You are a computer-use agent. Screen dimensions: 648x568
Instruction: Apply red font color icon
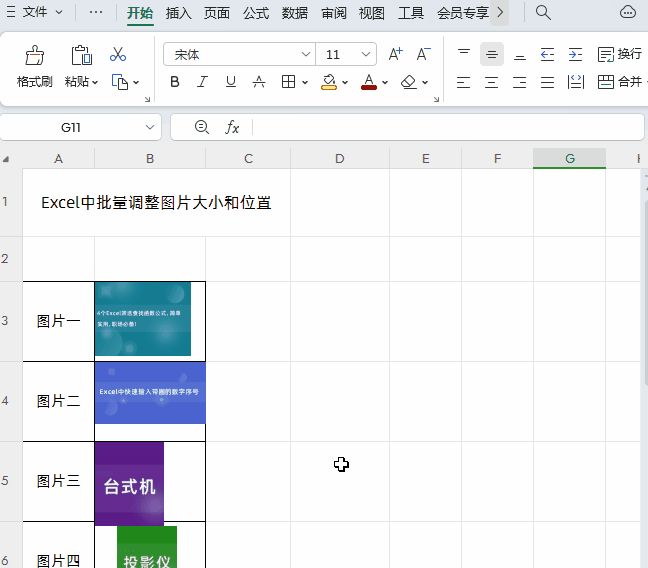[x=369, y=82]
